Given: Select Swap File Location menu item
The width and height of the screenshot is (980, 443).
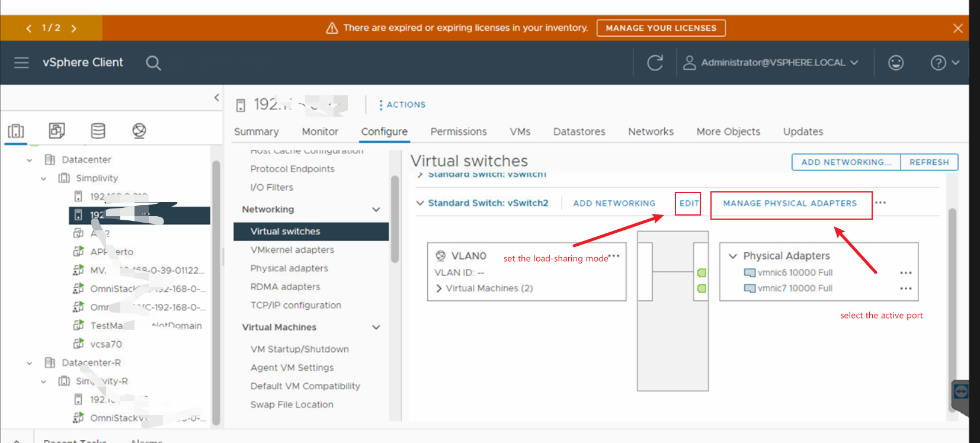Looking at the screenshot, I should (292, 405).
